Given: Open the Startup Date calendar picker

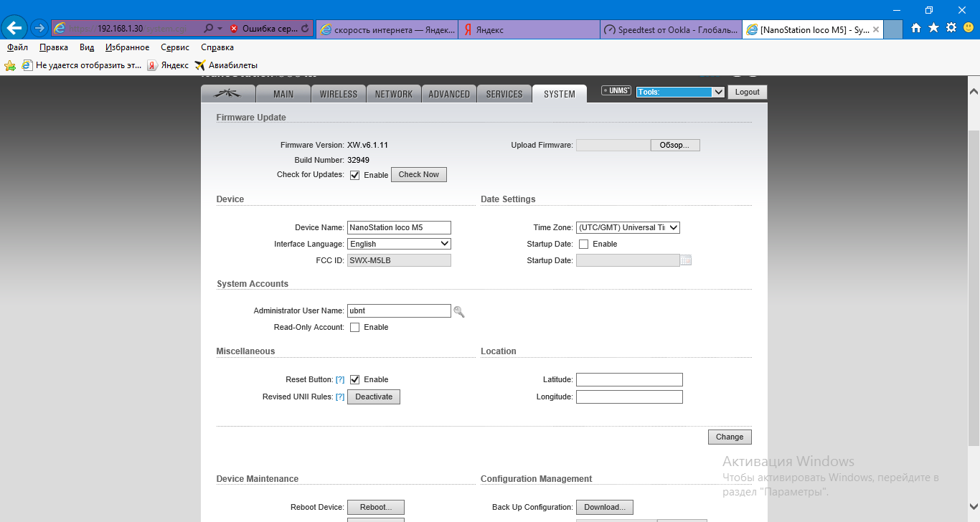Looking at the screenshot, I should click(x=686, y=260).
